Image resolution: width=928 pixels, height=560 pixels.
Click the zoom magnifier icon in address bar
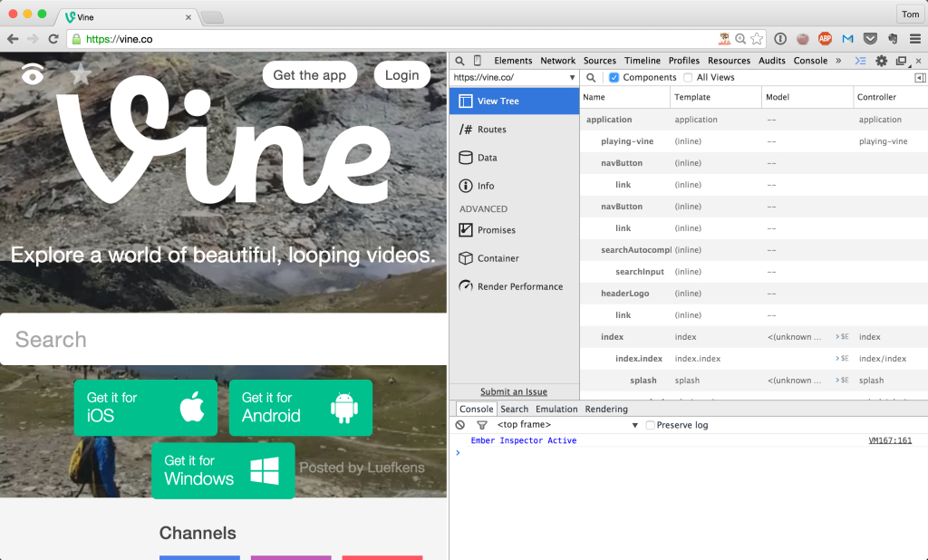click(740, 39)
